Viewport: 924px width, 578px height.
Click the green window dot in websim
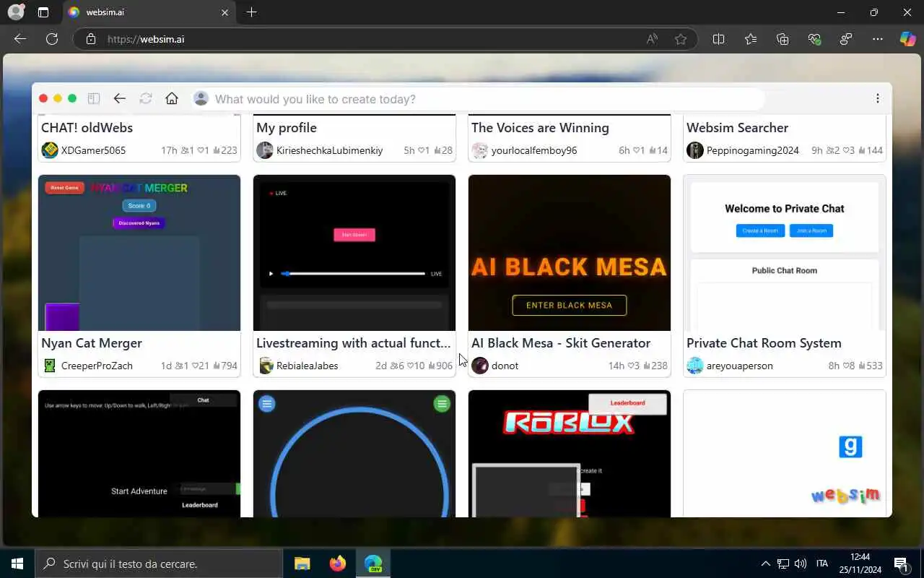(x=72, y=99)
